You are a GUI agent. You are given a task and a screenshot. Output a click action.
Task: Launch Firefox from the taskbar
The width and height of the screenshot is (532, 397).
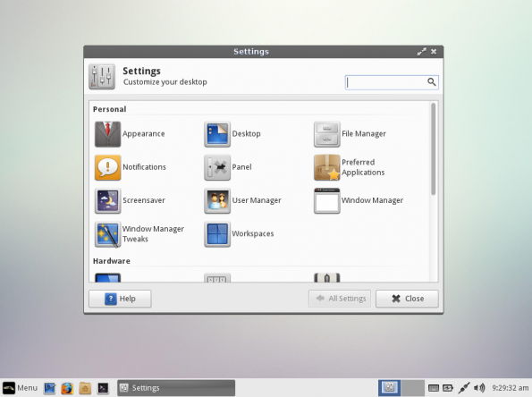[x=67, y=388]
